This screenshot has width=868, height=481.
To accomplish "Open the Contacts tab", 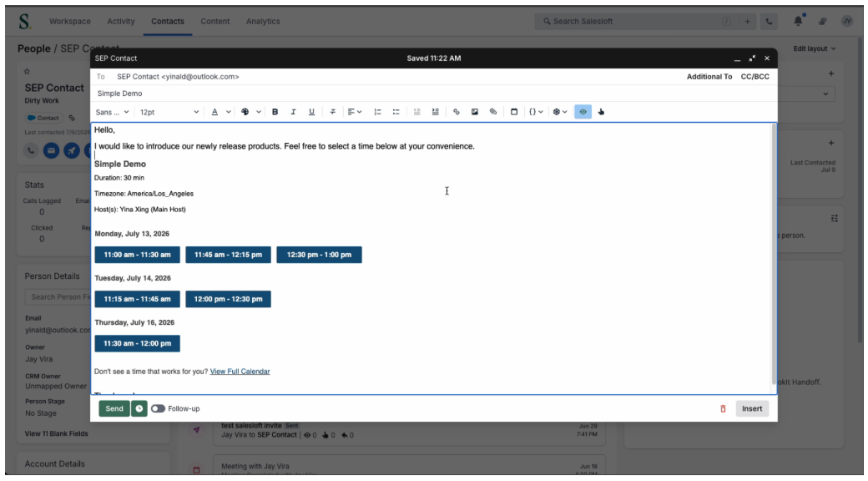I will coord(168,21).
